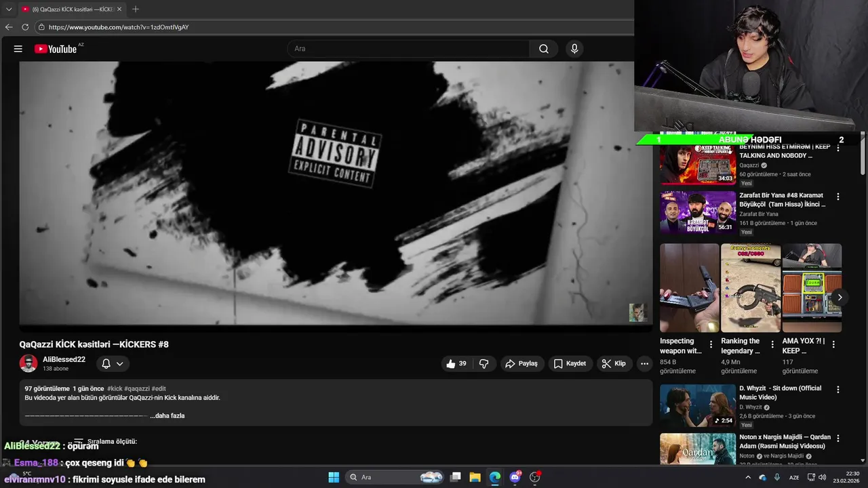Open options menu for the Qaqazzi KEEP TALKING video
This screenshot has width=868, height=488.
pyautogui.click(x=837, y=148)
